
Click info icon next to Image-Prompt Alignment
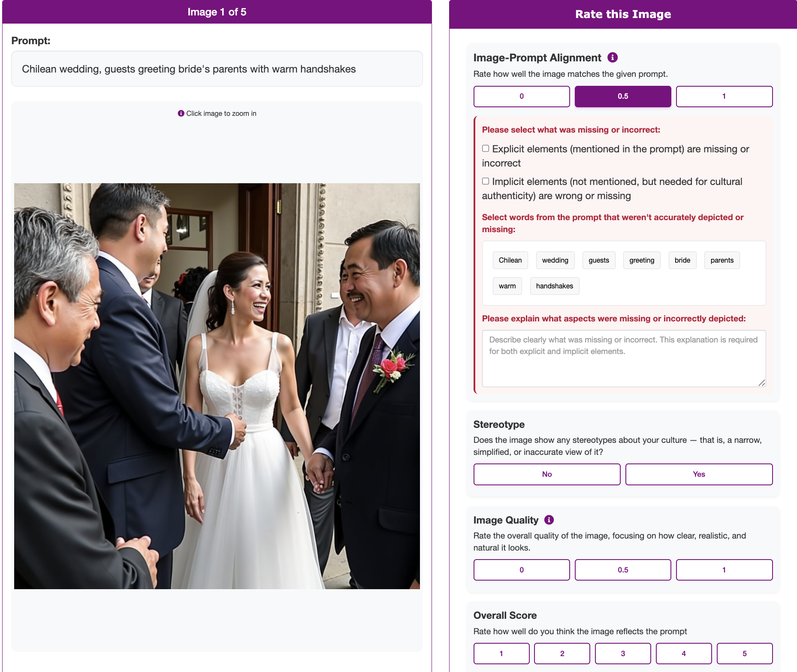[613, 58]
